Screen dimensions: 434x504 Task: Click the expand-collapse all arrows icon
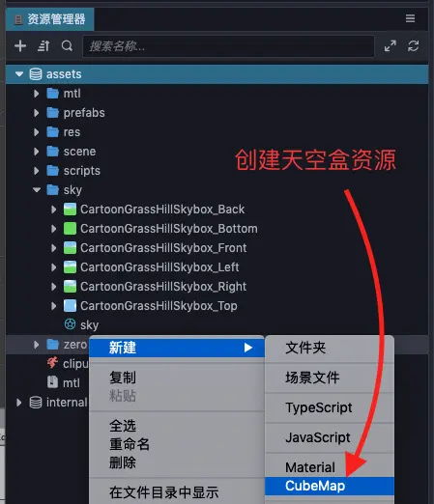[x=391, y=46]
